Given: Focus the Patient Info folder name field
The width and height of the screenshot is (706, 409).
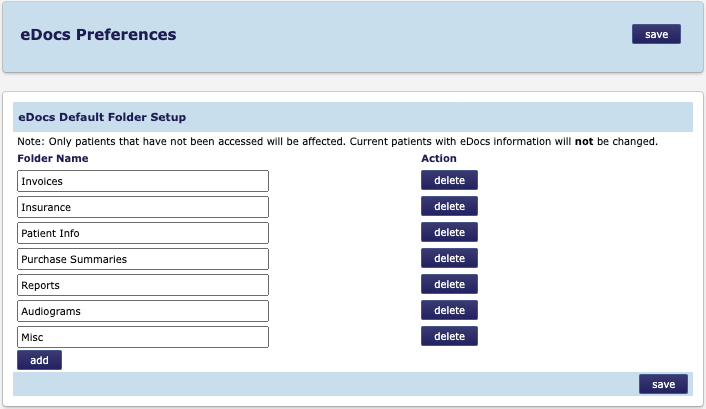Looking at the screenshot, I should [143, 233].
